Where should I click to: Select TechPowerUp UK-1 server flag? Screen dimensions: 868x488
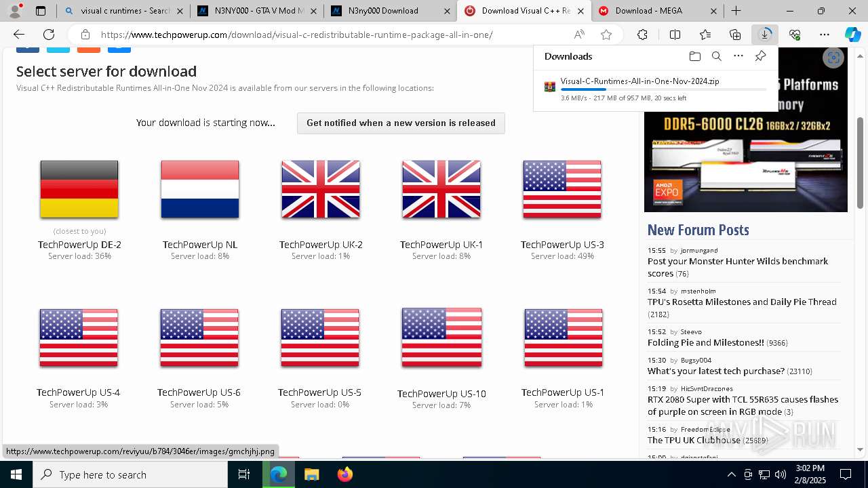[441, 189]
